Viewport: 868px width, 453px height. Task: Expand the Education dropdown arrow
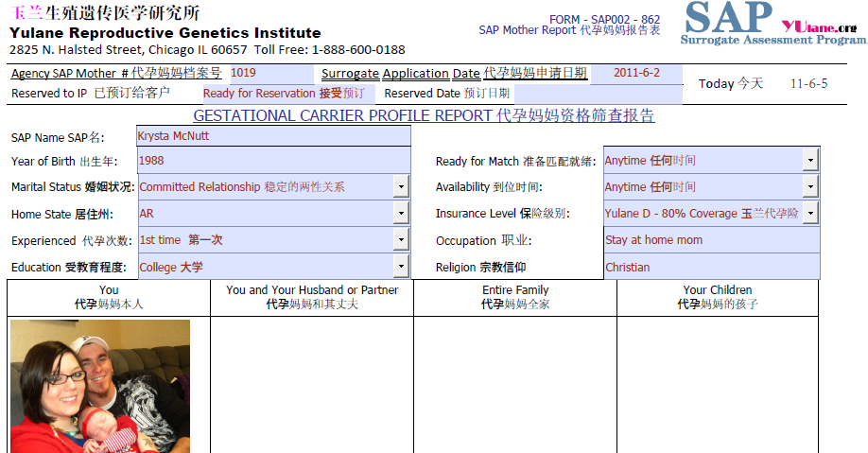point(401,267)
